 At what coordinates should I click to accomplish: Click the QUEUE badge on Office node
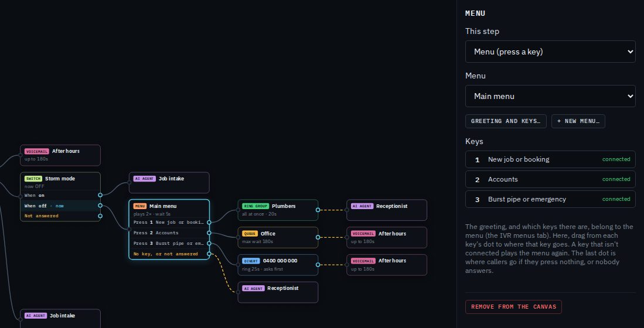tap(250, 234)
